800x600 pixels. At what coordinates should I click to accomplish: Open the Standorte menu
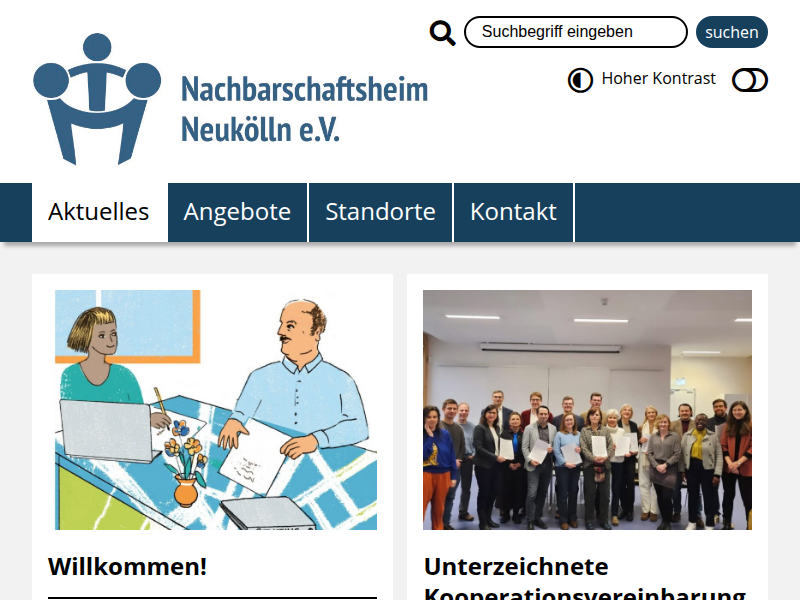pos(381,212)
